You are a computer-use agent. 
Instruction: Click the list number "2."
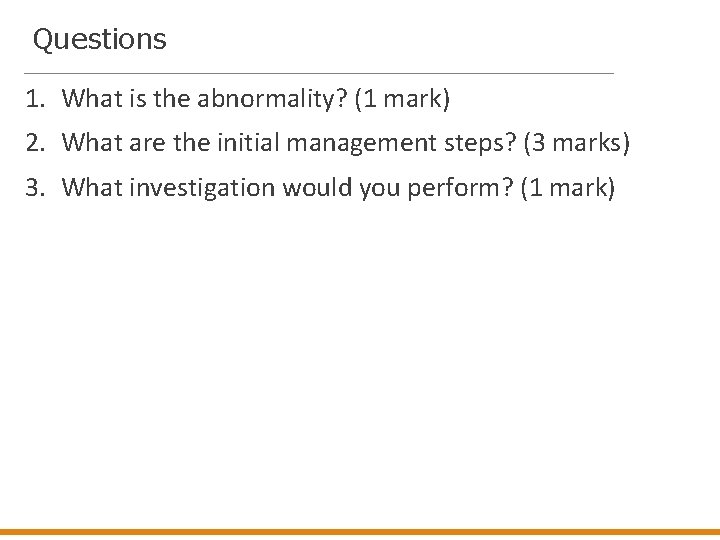36,143
